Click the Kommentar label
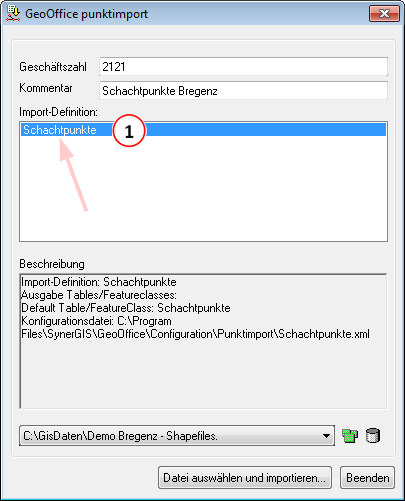The height and width of the screenshot is (501, 405). pos(46,88)
